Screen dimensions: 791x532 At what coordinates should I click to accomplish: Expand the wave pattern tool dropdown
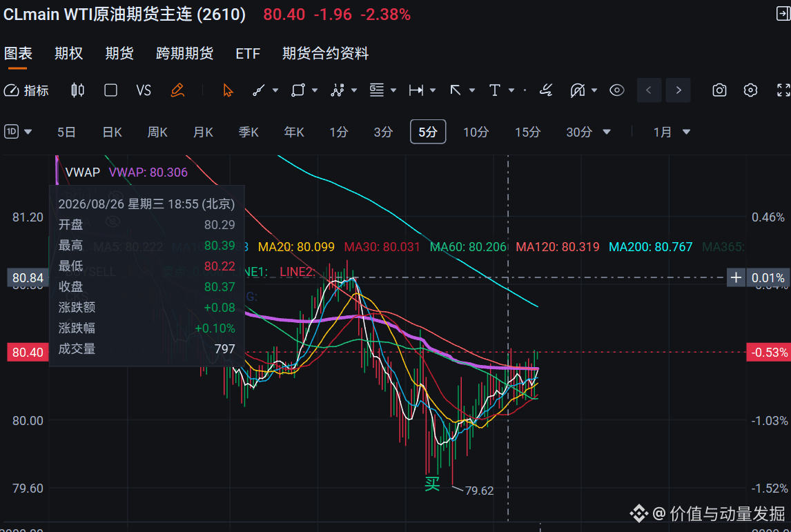(354, 91)
